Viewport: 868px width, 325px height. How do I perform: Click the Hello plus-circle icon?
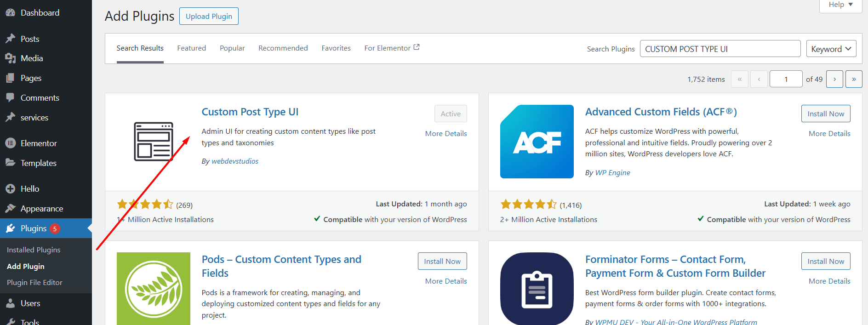tap(10, 188)
